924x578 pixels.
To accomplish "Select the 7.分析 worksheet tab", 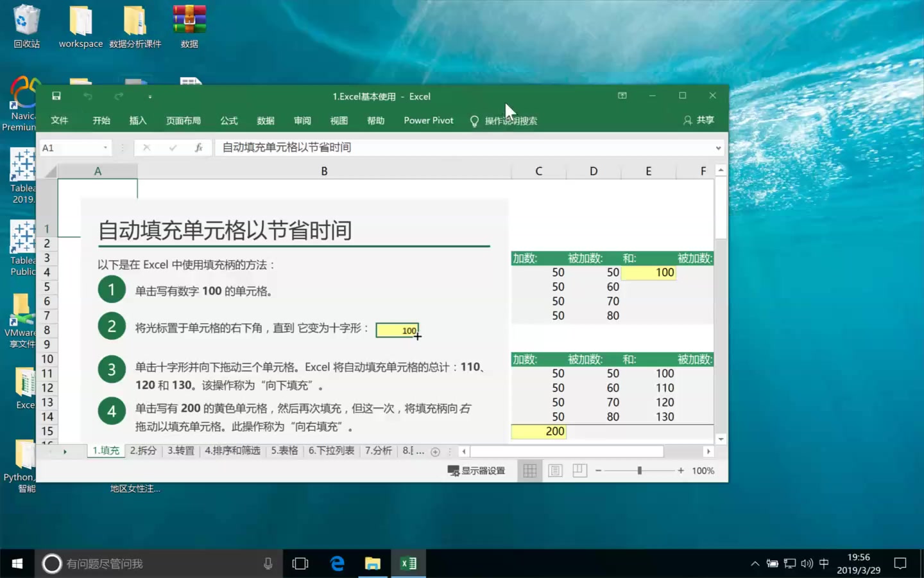I will point(378,451).
